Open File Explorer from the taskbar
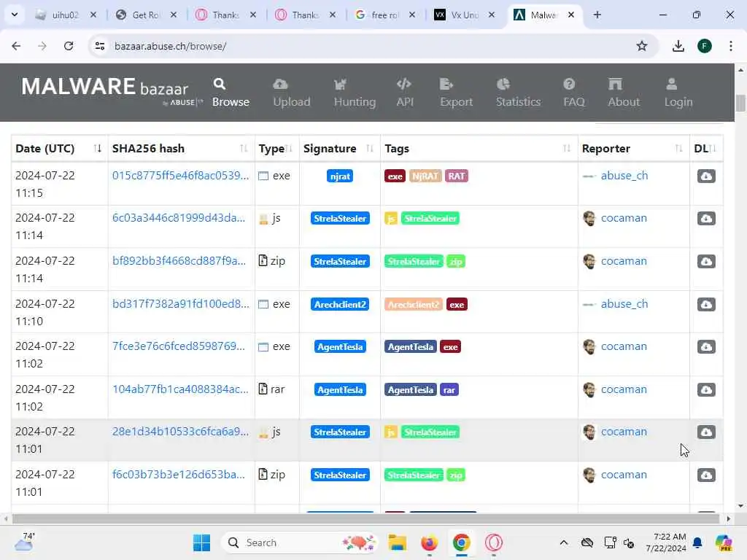Screen dimensions: 747x560 pyautogui.click(x=398, y=542)
